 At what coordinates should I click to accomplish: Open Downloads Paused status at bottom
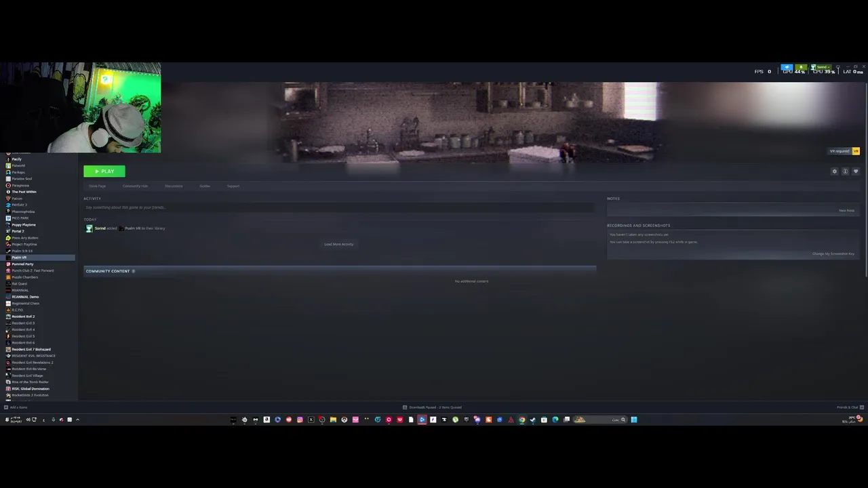pyautogui.click(x=432, y=407)
